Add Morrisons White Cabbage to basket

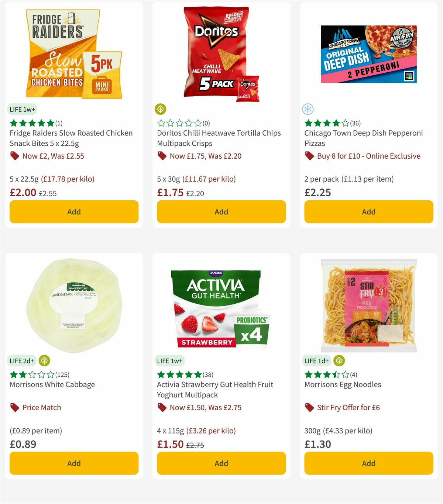pyautogui.click(x=74, y=463)
